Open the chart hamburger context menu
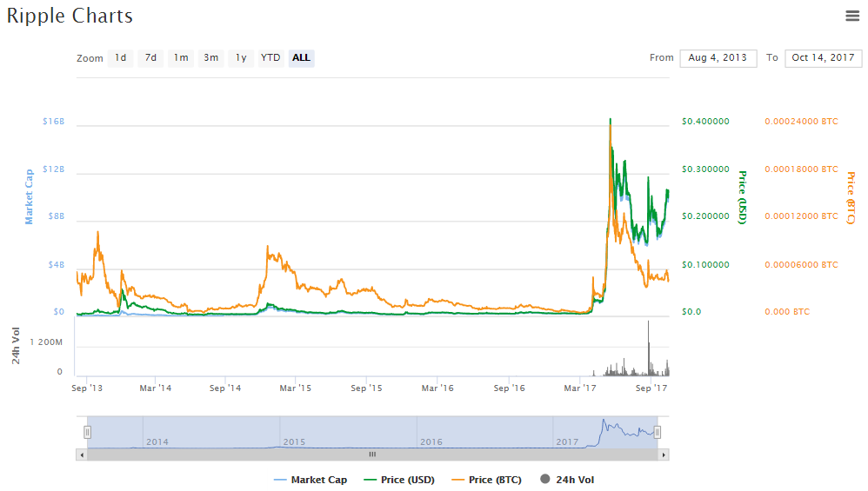The width and height of the screenshot is (868, 491). [852, 16]
